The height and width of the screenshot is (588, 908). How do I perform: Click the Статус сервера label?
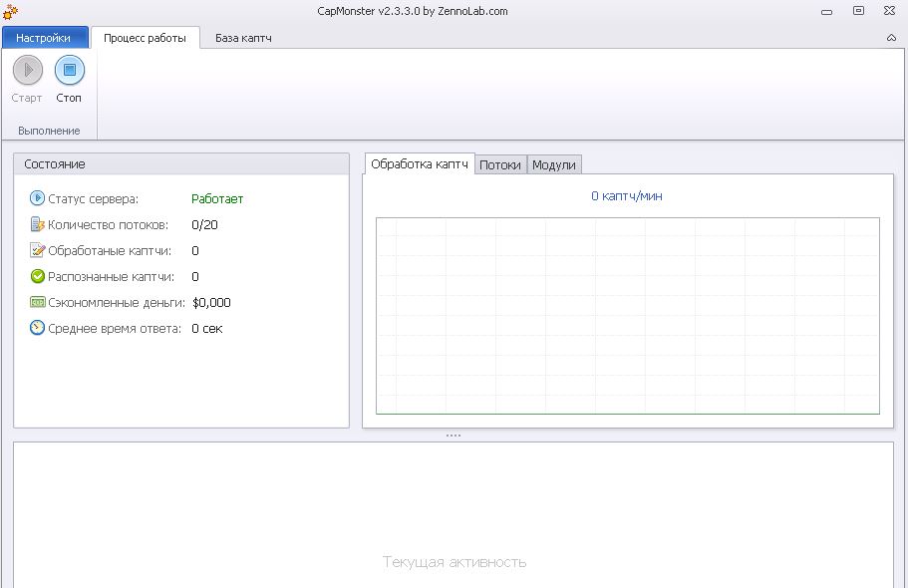pos(94,198)
